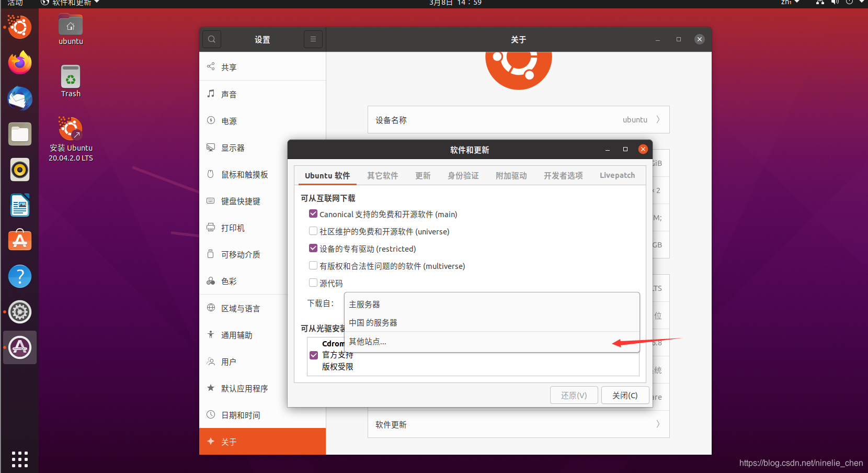Select 可移动介质 in the Settings sidebar
Image resolution: width=868 pixels, height=473 pixels.
coord(243,254)
